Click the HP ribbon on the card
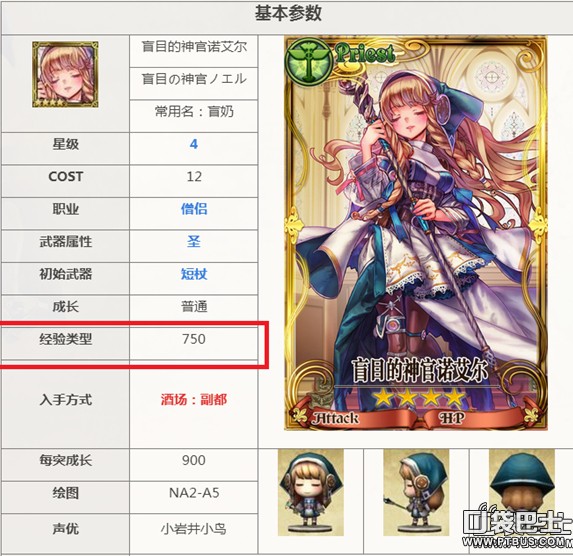This screenshot has width=573, height=556. click(452, 418)
